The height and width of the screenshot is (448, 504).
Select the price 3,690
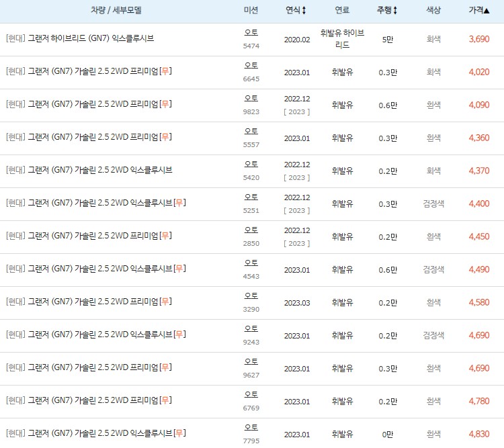(479, 39)
